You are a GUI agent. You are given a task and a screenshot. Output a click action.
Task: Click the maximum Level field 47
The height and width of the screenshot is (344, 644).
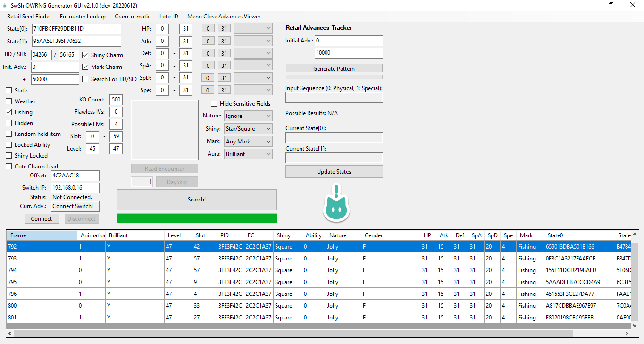(x=116, y=149)
